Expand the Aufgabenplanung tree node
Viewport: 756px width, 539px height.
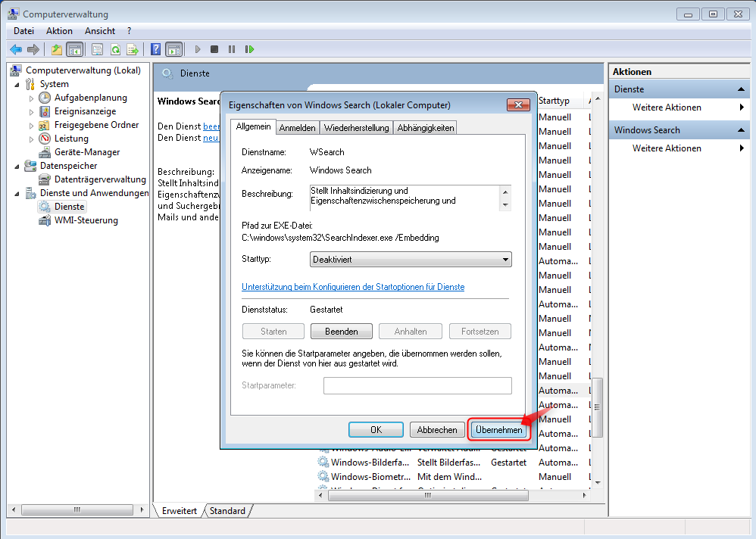(x=33, y=97)
